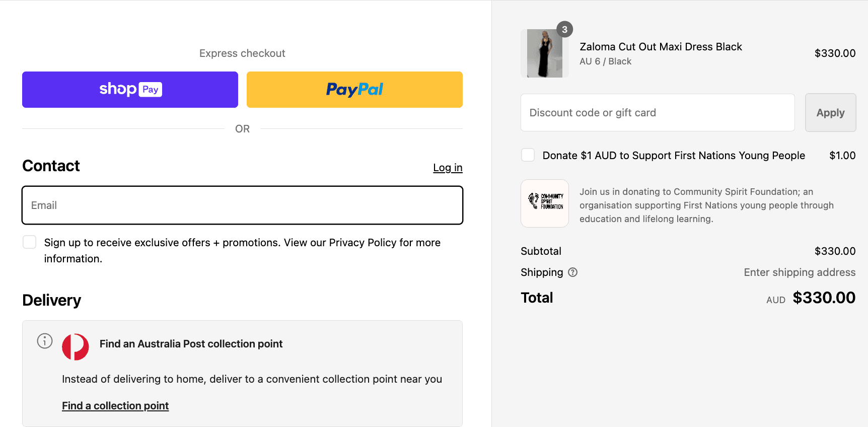Open the Zaloma dress product thumbnail
Viewport: 868px width, 427px height.
pyautogui.click(x=544, y=53)
